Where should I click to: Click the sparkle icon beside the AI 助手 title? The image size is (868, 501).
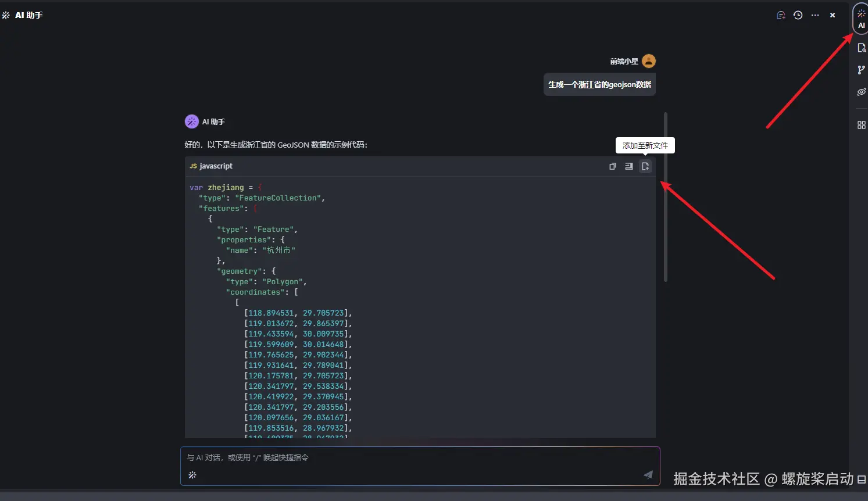[x=6, y=15]
